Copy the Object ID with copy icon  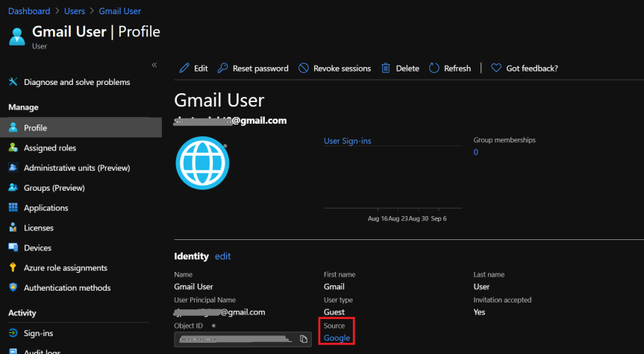click(304, 339)
